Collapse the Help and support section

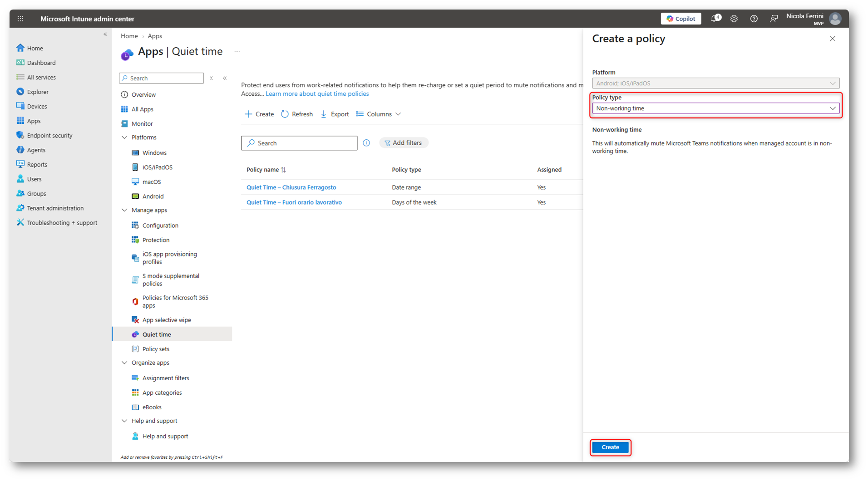click(x=124, y=421)
